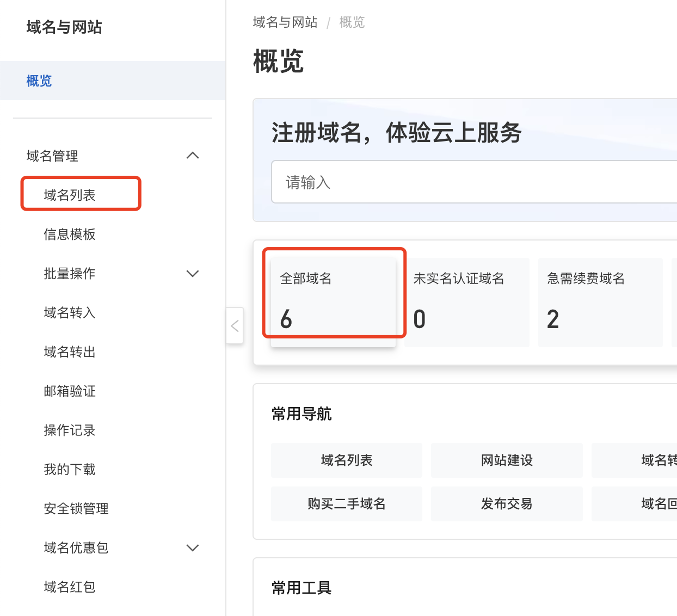
Task: Expand the 域名优惠包 submenu
Action: 193,548
